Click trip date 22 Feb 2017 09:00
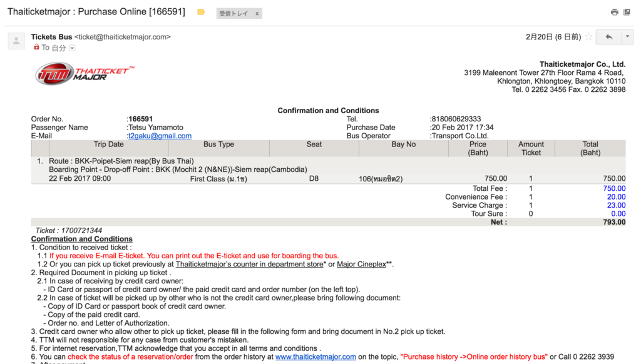The height and width of the screenshot is (364, 641). [x=79, y=178]
